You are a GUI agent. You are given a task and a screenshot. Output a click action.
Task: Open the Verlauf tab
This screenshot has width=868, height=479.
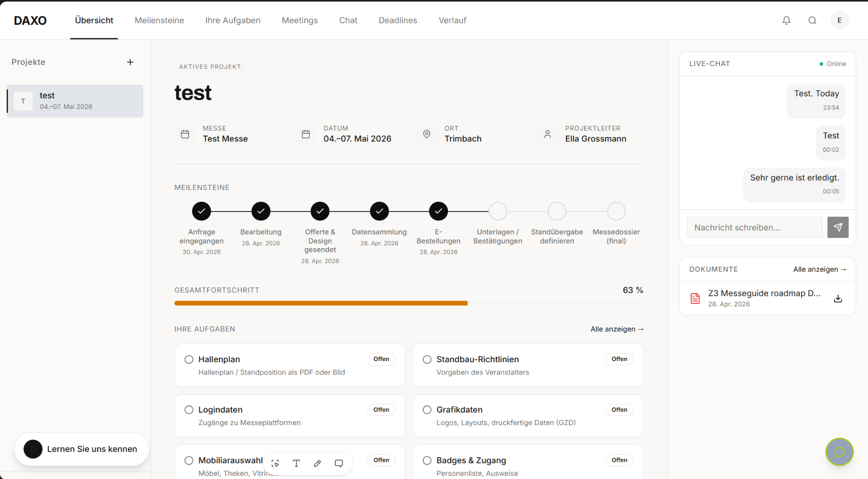click(x=452, y=20)
